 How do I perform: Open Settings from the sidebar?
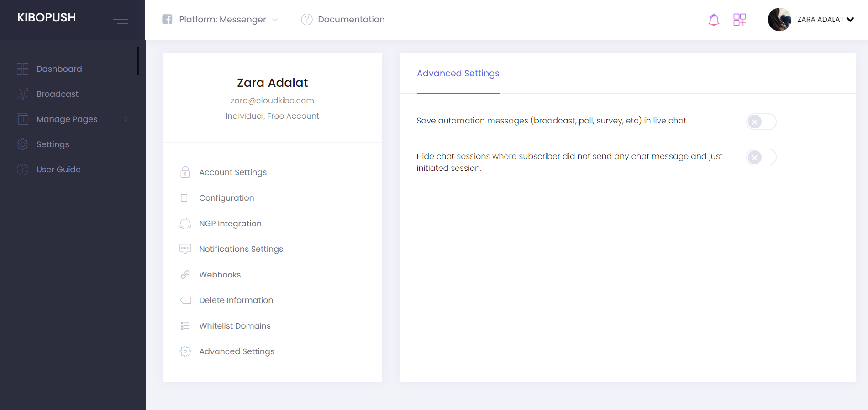click(x=53, y=144)
